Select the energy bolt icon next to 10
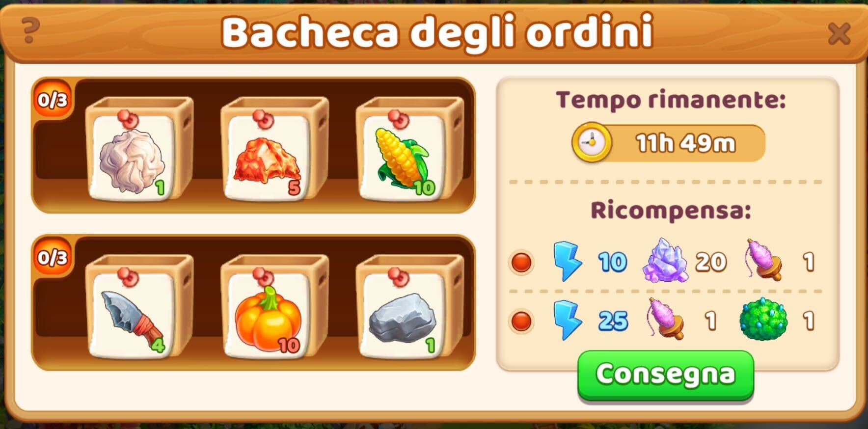Screen dimensions: 868x429 point(567,261)
